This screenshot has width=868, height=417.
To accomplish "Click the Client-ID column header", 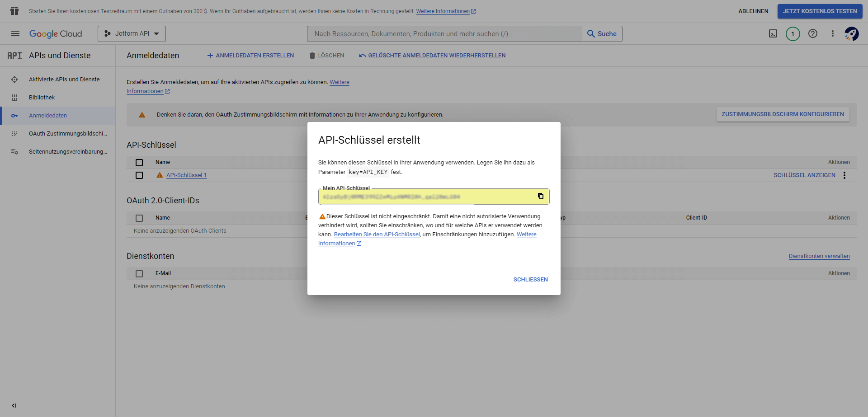I will point(696,218).
